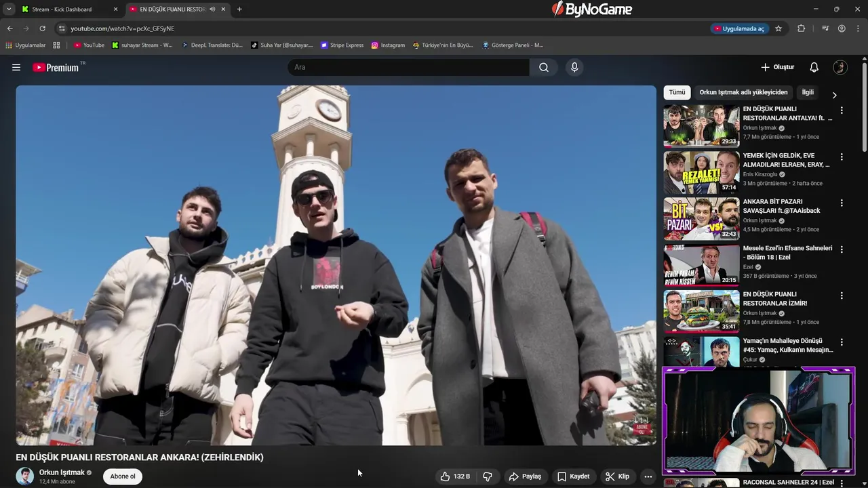This screenshot has width=868, height=488.
Task: Open the Suha Yar TikTok bookmark
Action: [x=282, y=45]
